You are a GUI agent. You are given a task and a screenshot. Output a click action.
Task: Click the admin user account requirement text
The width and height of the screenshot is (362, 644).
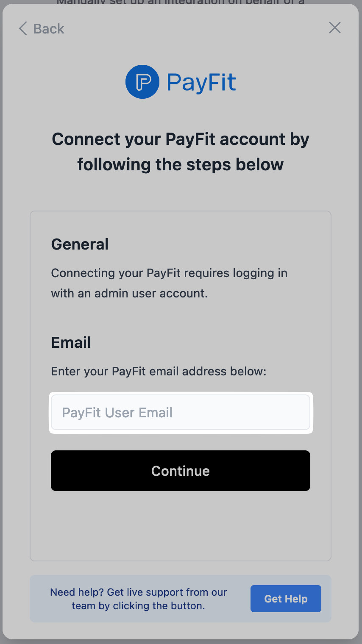click(x=129, y=294)
